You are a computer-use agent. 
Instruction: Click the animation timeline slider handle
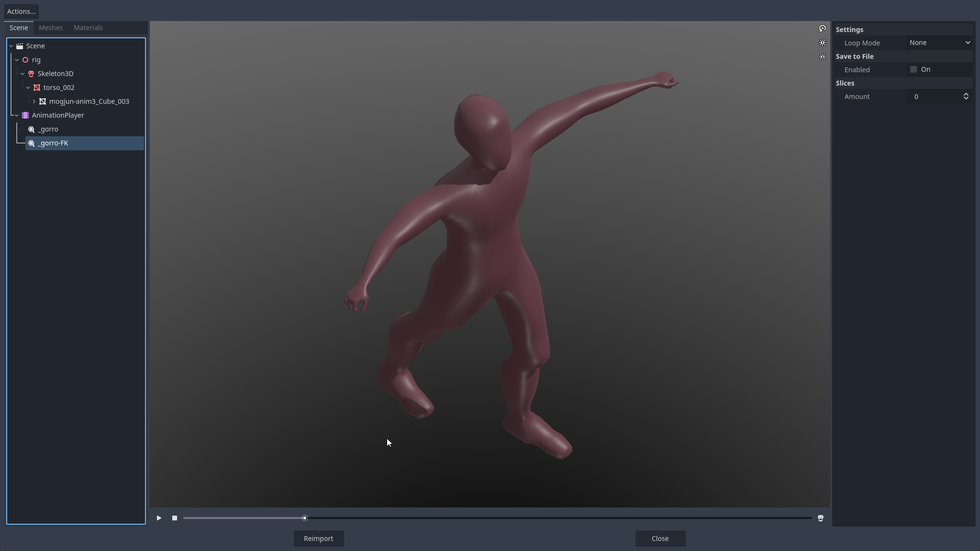(x=305, y=518)
